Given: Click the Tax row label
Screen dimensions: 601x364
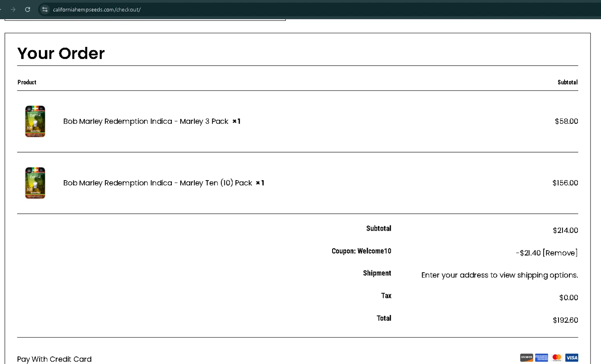Looking at the screenshot, I should click(x=386, y=296).
